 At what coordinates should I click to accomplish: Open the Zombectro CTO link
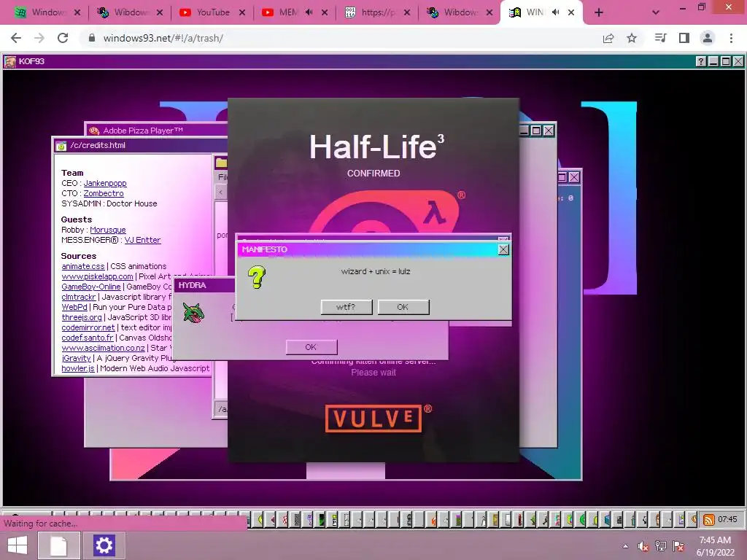click(x=104, y=193)
